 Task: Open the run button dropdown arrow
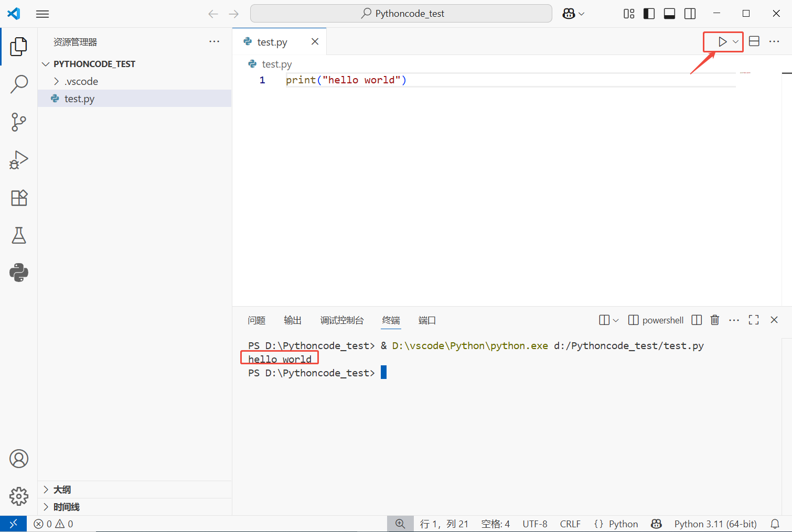click(x=736, y=41)
